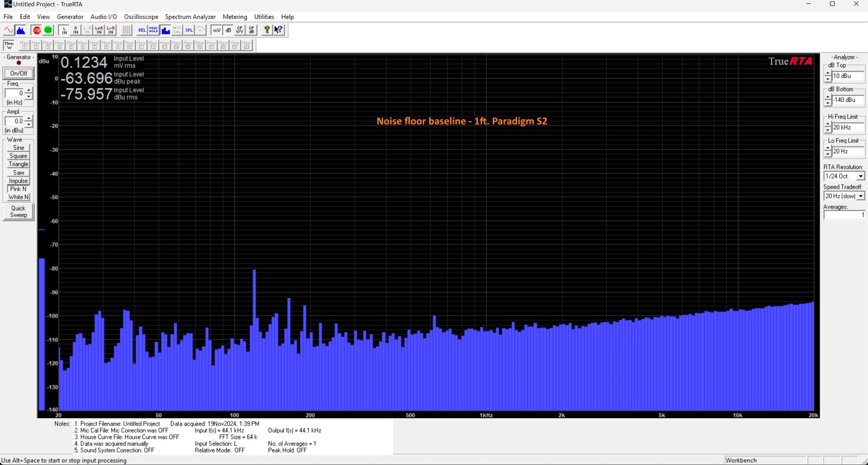Screen dimensions: 868x465
Task: Toggle the grid display icon
Action: (x=126, y=30)
